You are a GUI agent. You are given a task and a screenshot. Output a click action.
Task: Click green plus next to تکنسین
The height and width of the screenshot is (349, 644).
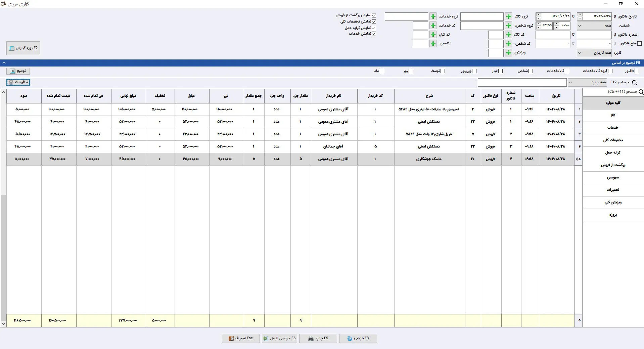coord(433,44)
